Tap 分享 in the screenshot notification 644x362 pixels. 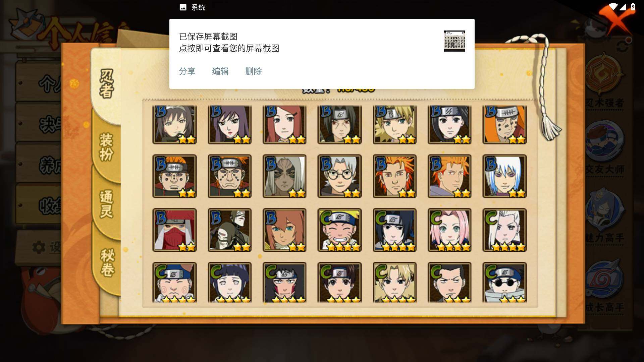[187, 71]
